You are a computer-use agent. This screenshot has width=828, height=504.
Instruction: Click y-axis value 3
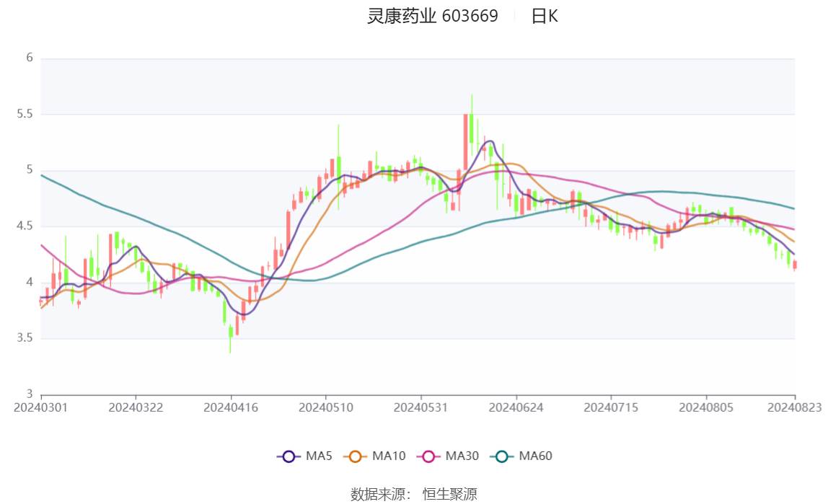click(30, 394)
